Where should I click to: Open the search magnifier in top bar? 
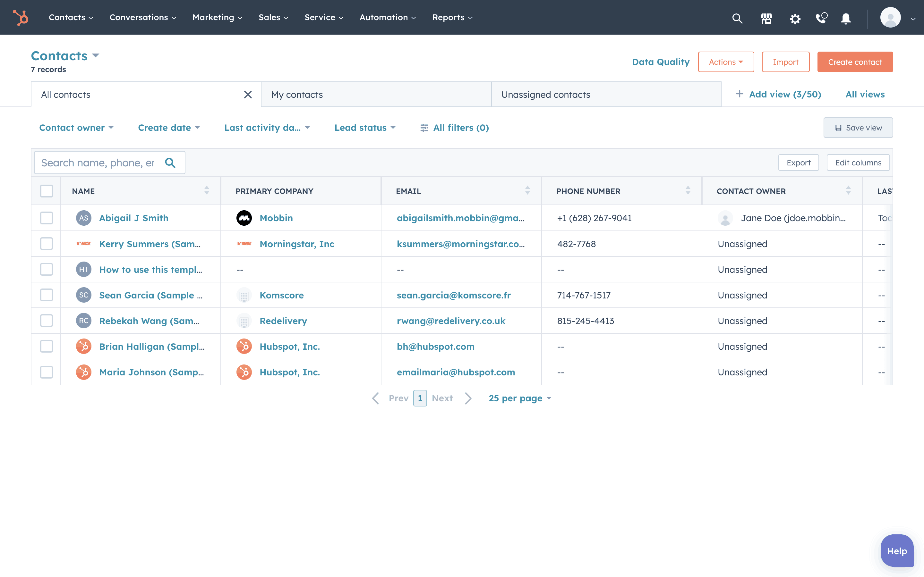coord(737,18)
